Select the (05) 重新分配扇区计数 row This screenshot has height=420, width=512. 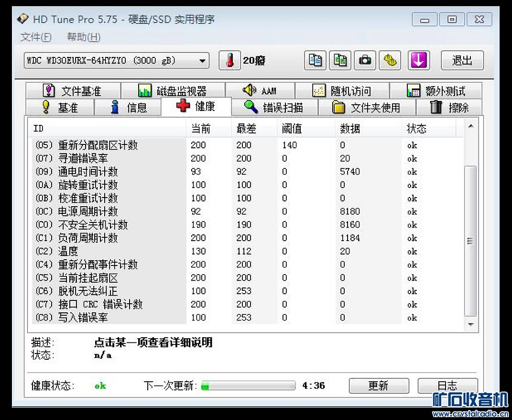(x=248, y=145)
